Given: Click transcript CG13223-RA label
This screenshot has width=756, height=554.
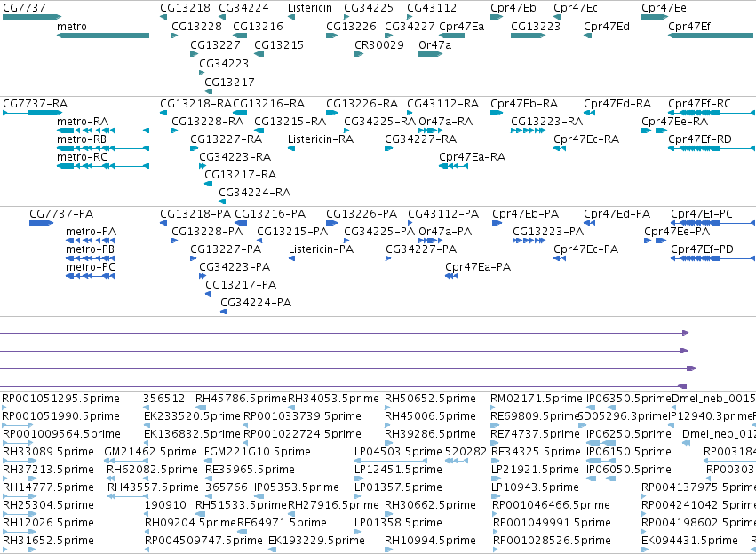Looking at the screenshot, I should click(x=546, y=122).
